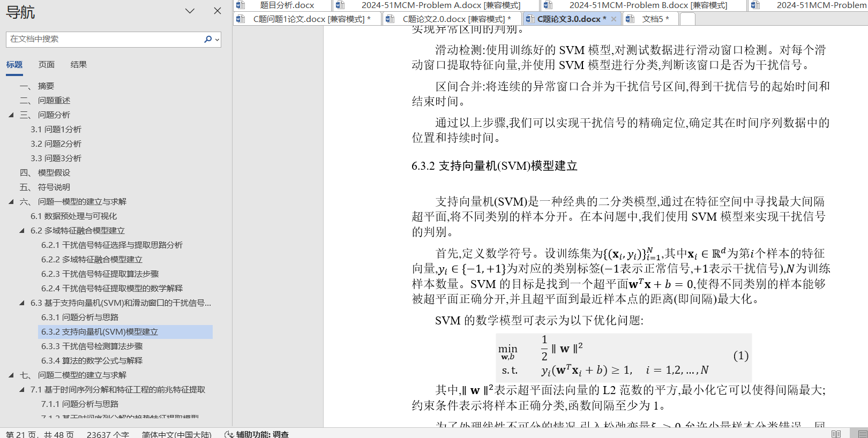Click the blank new tab button
This screenshot has height=438, width=868.
point(687,19)
